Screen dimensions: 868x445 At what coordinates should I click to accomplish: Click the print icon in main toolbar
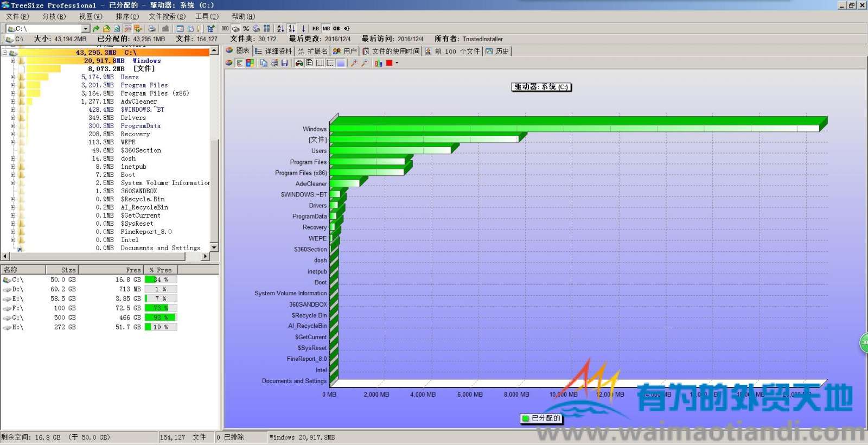(152, 29)
